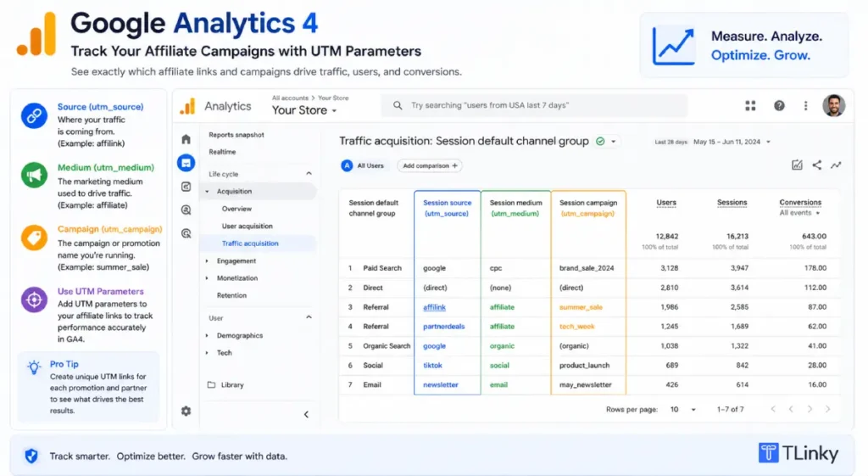Click the Add comparison button

430,165
